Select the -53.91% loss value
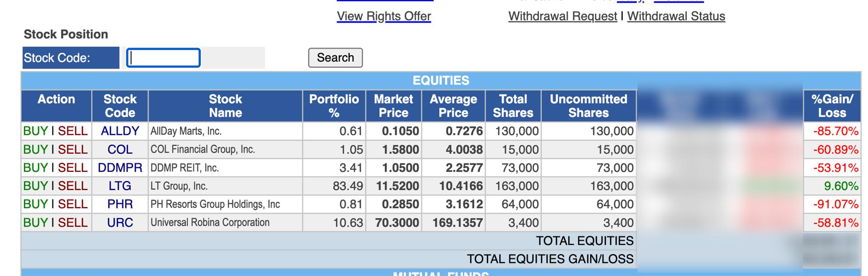The image size is (868, 276). pos(835,168)
